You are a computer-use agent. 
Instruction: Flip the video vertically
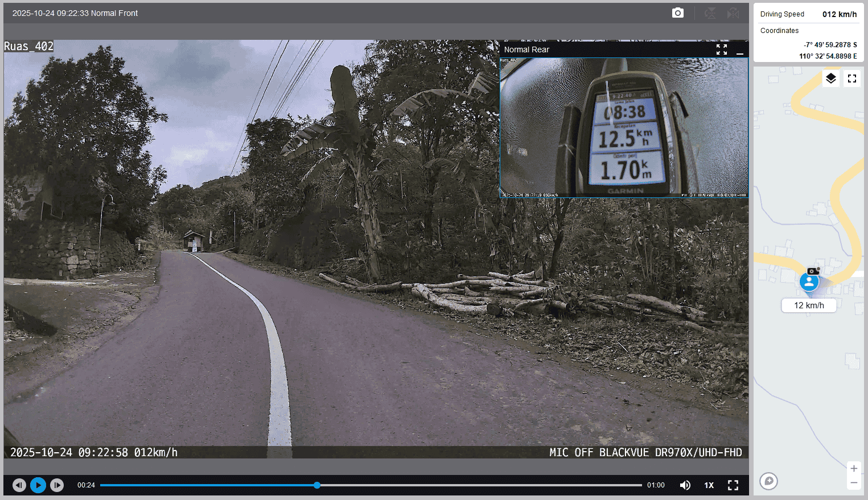[x=710, y=13]
